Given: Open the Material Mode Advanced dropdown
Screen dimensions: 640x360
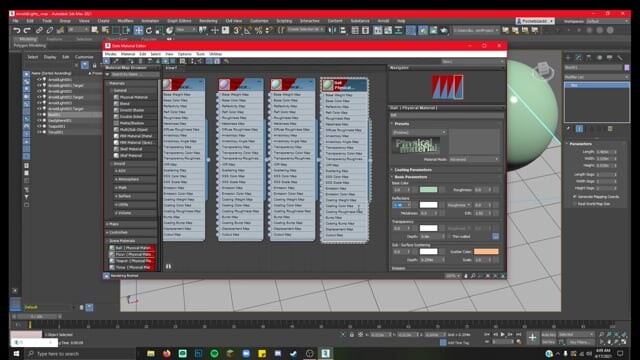Looking at the screenshot, I should pos(474,159).
